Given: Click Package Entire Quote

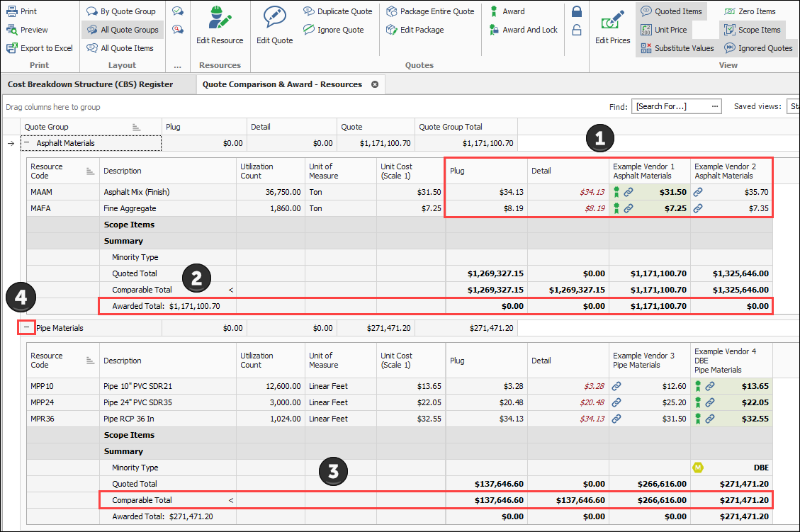Looking at the screenshot, I should click(x=430, y=11).
